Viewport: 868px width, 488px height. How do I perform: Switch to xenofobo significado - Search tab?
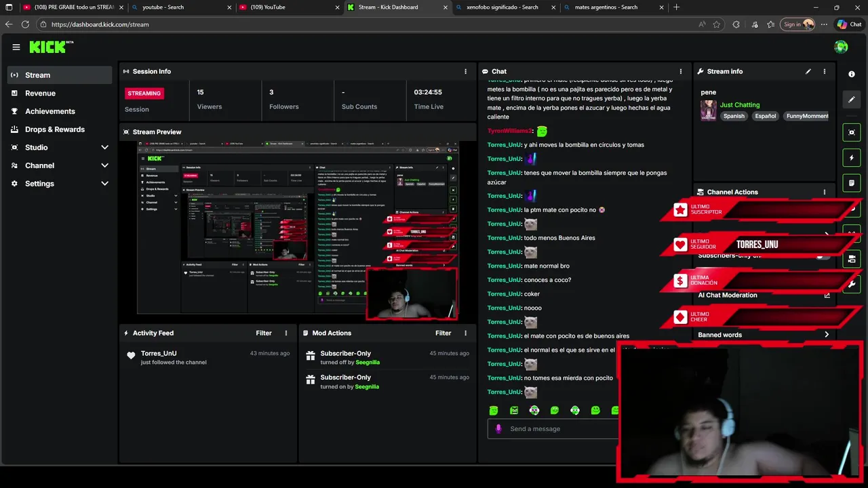[505, 7]
